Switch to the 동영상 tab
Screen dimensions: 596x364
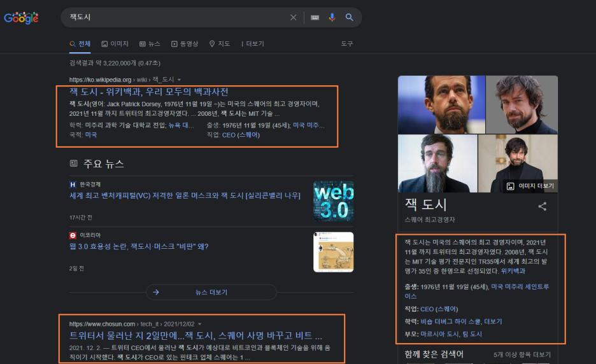point(185,44)
